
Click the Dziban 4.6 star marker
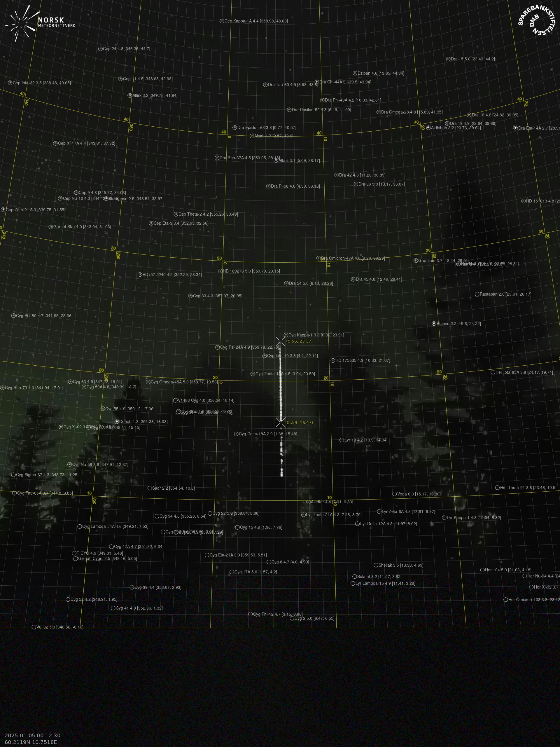[355, 73]
